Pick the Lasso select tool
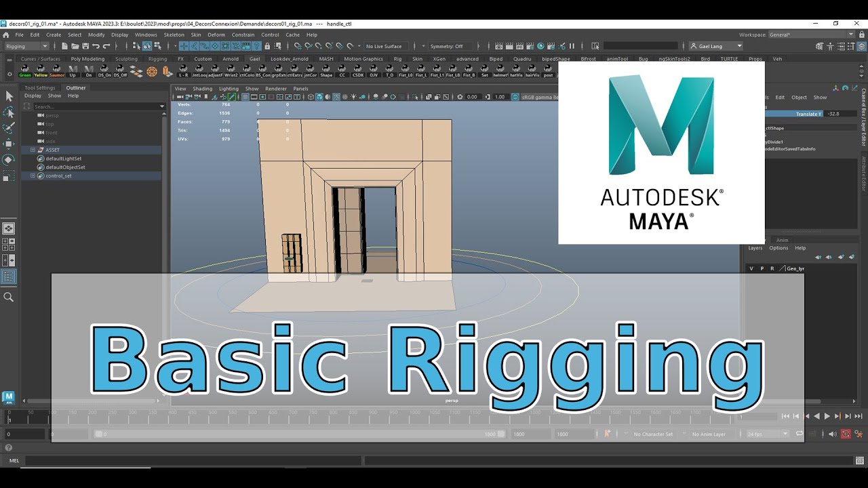Screen dimensions: 868x488 pos(9,113)
